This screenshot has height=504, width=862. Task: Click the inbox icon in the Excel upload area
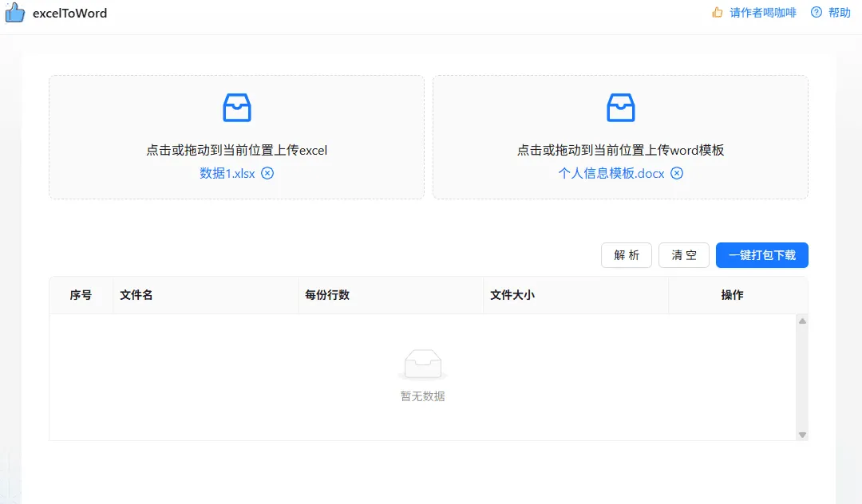pos(237,108)
